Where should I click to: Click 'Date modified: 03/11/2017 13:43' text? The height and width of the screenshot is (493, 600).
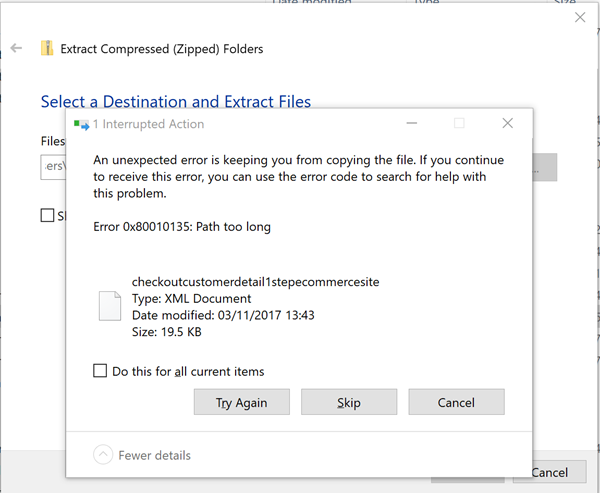(223, 315)
